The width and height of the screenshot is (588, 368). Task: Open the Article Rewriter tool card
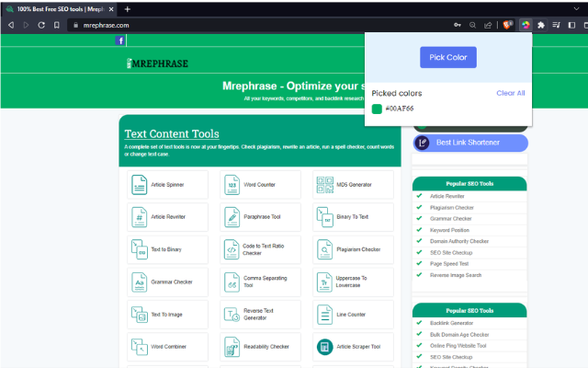(167, 217)
